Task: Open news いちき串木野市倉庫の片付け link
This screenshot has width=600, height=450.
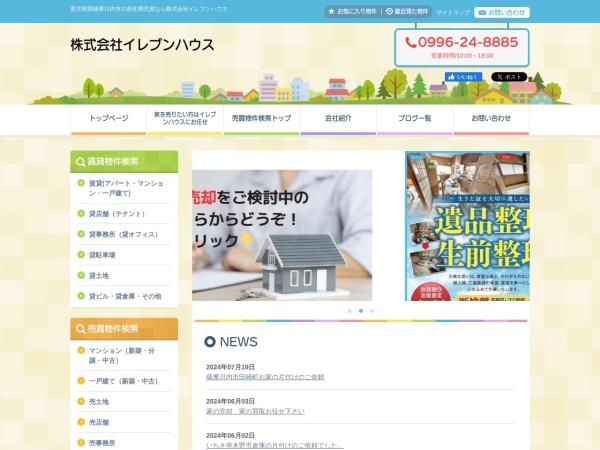Action: coord(275,445)
